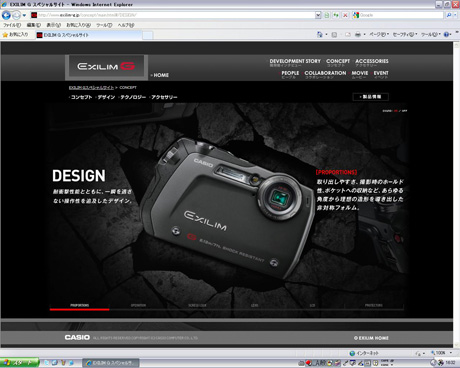Open the blue Help question mark icon
The height and width of the screenshot is (368, 460).
click(447, 34)
